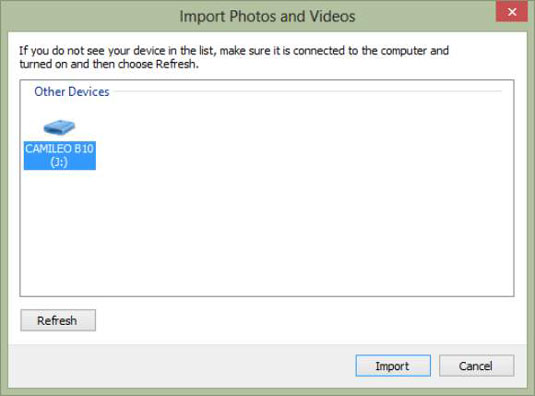Click white space below the Refresh button
The width and height of the screenshot is (535, 396).
[58, 338]
